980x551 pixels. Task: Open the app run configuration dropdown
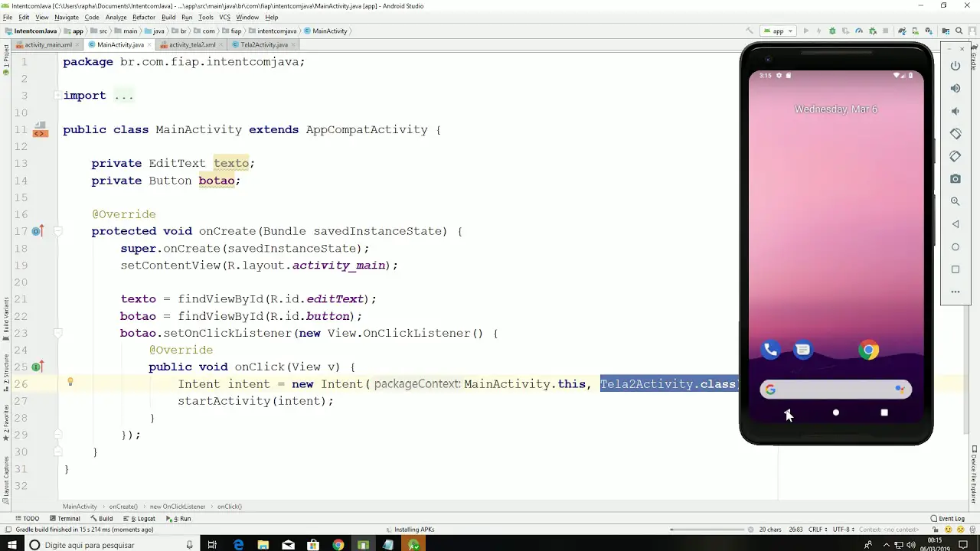coord(778,31)
